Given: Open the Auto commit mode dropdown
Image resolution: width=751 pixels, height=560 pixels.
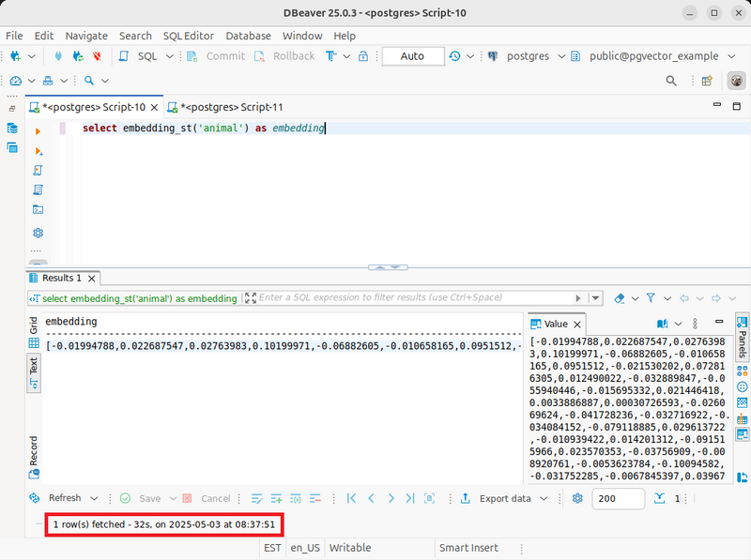Looking at the screenshot, I should (412, 56).
